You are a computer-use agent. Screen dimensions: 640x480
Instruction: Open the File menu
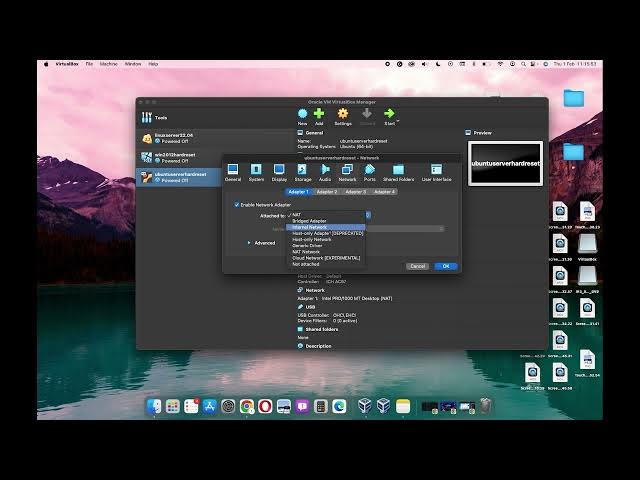pos(89,64)
